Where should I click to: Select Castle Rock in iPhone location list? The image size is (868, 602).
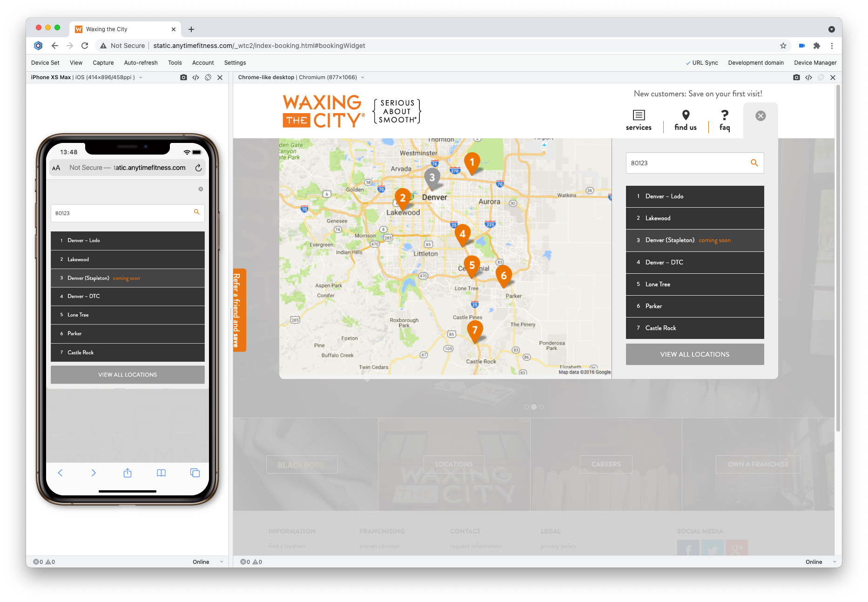[x=128, y=352]
